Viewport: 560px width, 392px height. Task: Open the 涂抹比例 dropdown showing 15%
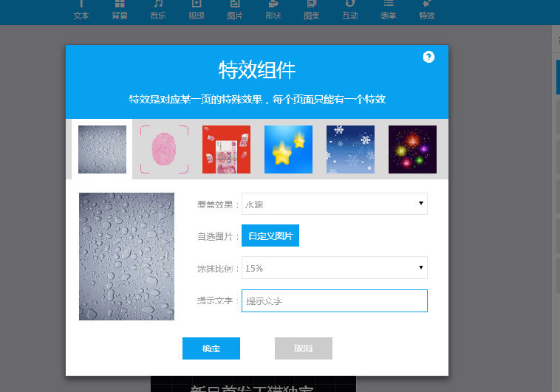pos(335,268)
